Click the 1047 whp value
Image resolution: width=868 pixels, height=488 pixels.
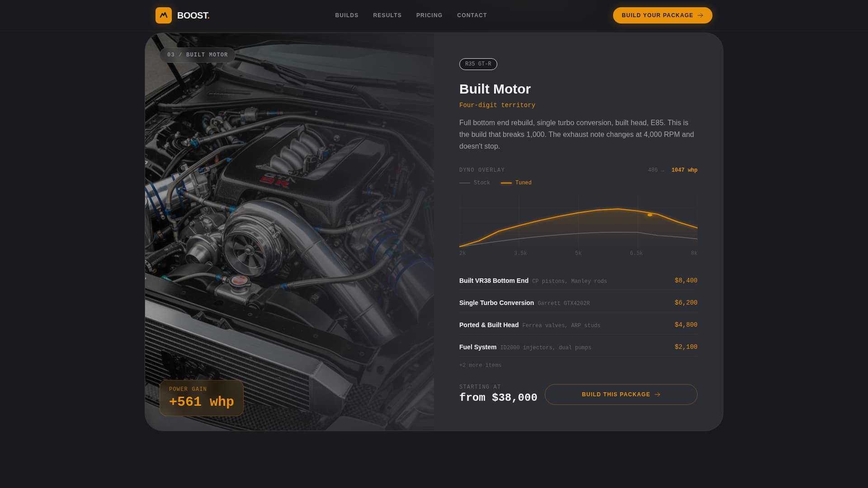point(684,170)
